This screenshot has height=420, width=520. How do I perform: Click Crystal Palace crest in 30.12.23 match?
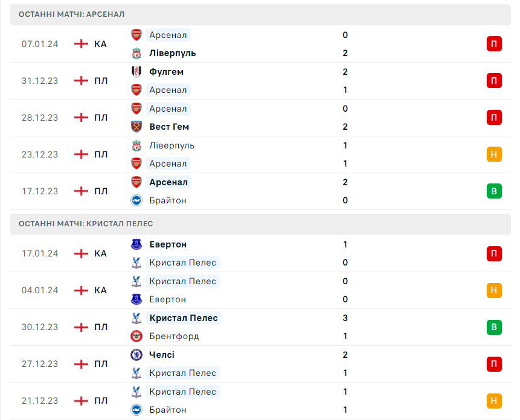coord(136,318)
